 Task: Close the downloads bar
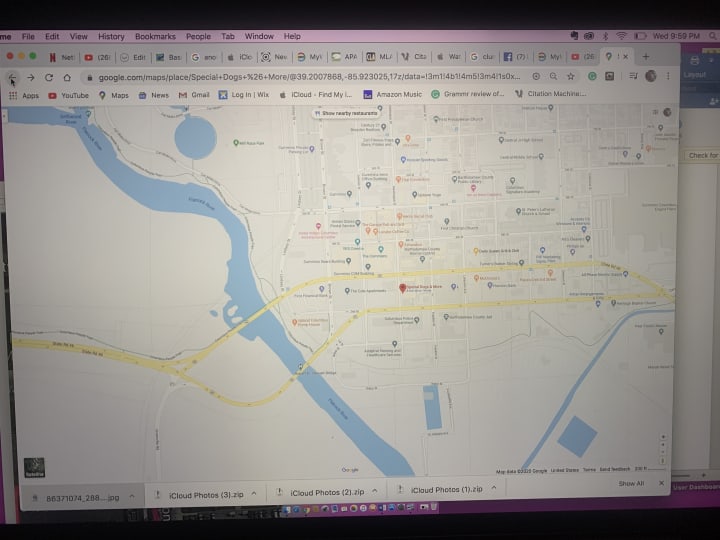click(661, 483)
